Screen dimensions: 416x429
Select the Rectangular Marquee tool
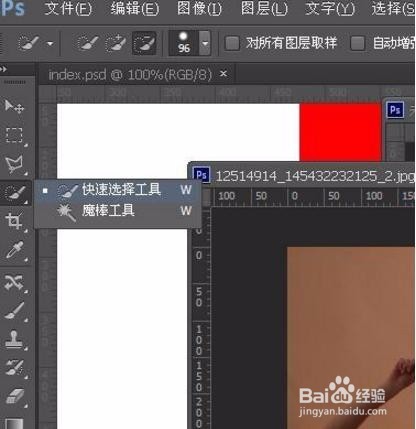(14, 135)
